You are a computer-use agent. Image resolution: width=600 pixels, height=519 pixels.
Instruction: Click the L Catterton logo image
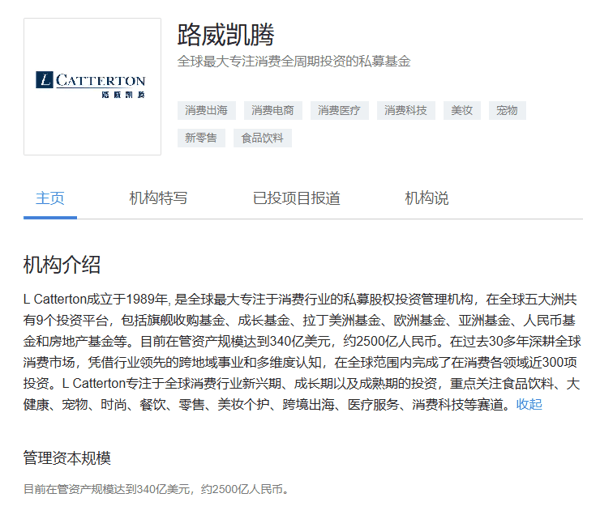92,86
